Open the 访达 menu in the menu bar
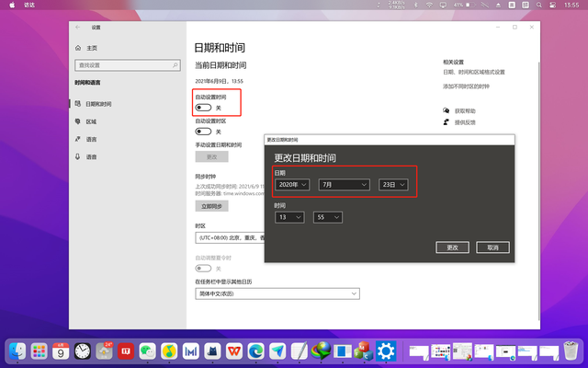This screenshot has height=368, width=588. [29, 5]
